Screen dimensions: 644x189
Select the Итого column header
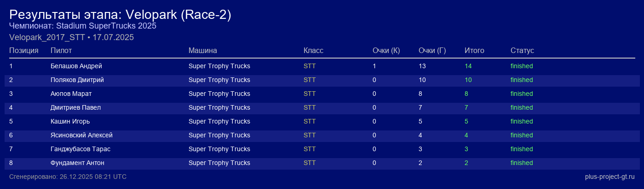474,50
